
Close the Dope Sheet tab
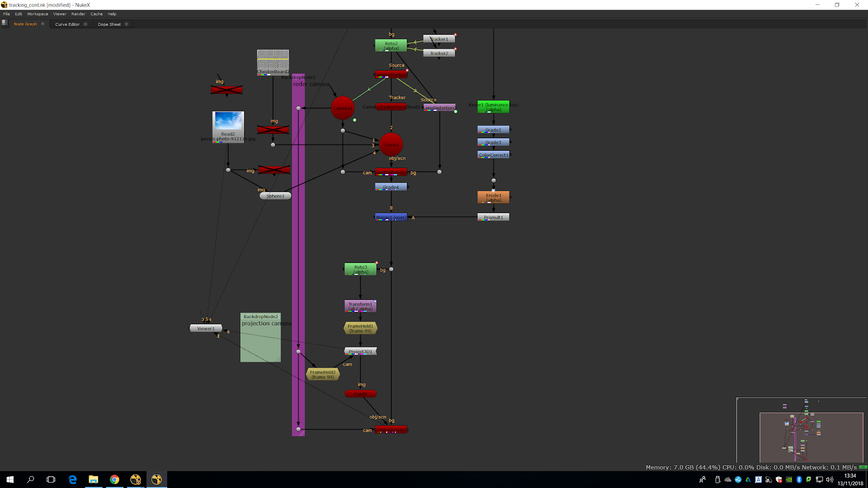[126, 24]
